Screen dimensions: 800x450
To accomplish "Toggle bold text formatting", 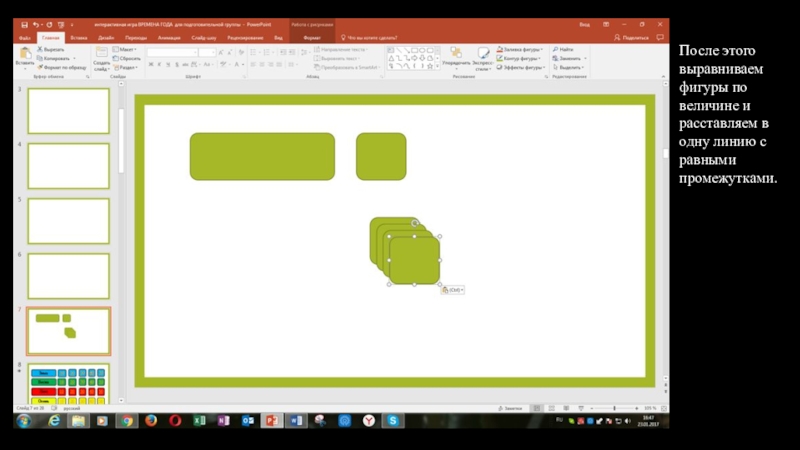I will [x=151, y=64].
